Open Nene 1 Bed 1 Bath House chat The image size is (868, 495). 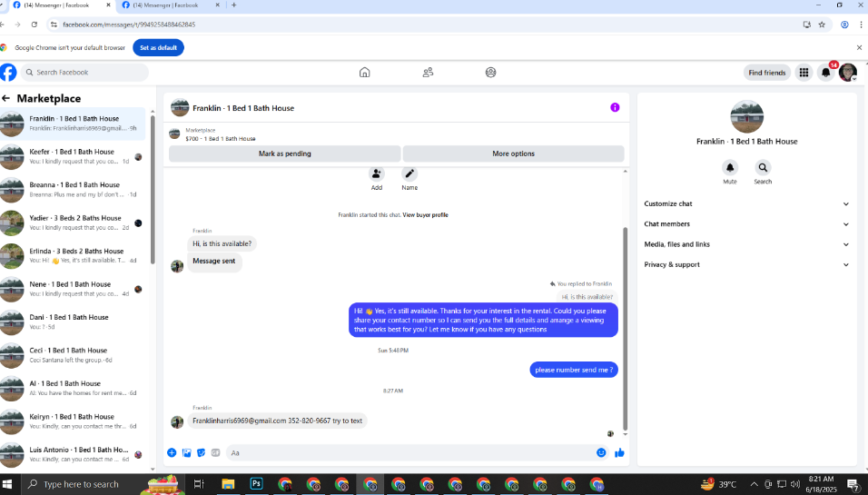click(x=73, y=289)
